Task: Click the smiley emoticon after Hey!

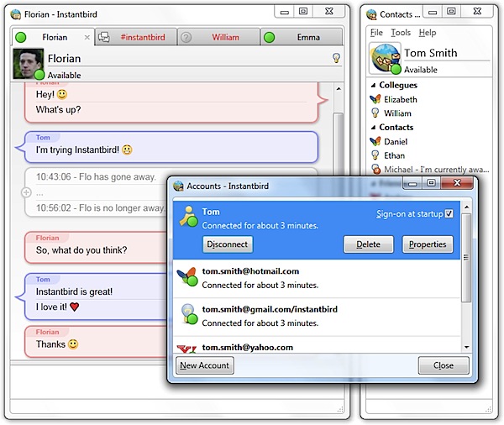Action: tap(62, 94)
